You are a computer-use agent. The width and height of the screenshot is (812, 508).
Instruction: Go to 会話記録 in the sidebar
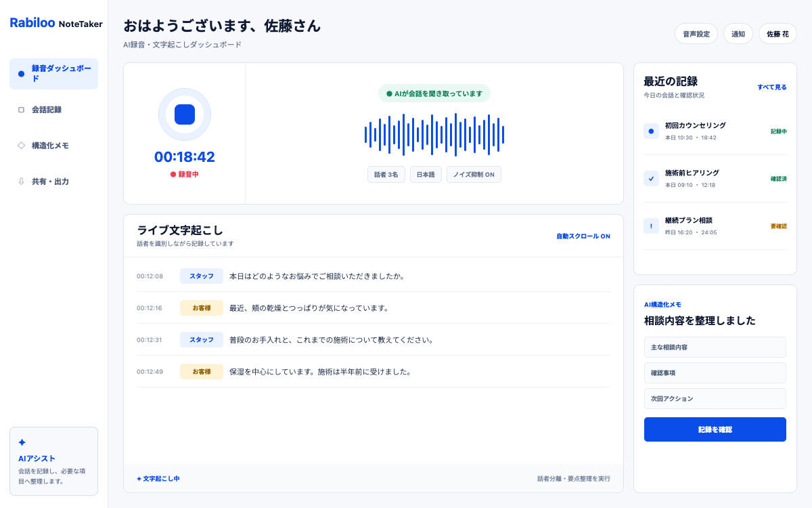pyautogui.click(x=53, y=110)
